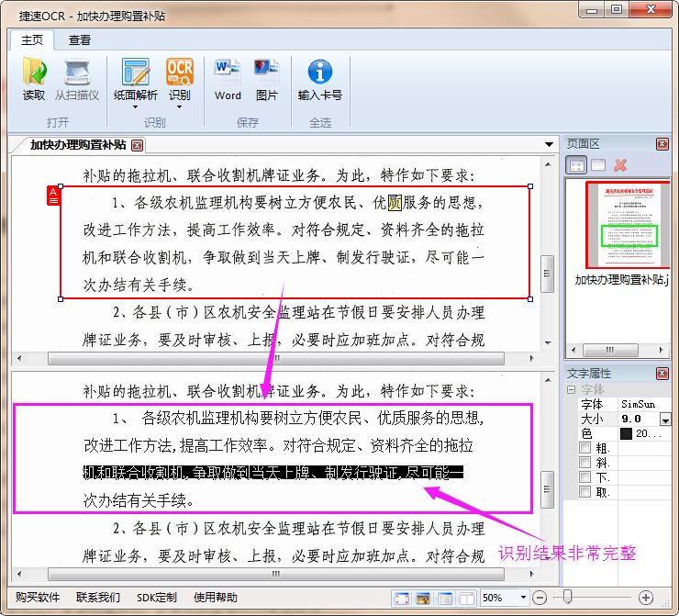This screenshot has height=616, width=679.
Task: Click the SimSun font name field
Action: [644, 404]
